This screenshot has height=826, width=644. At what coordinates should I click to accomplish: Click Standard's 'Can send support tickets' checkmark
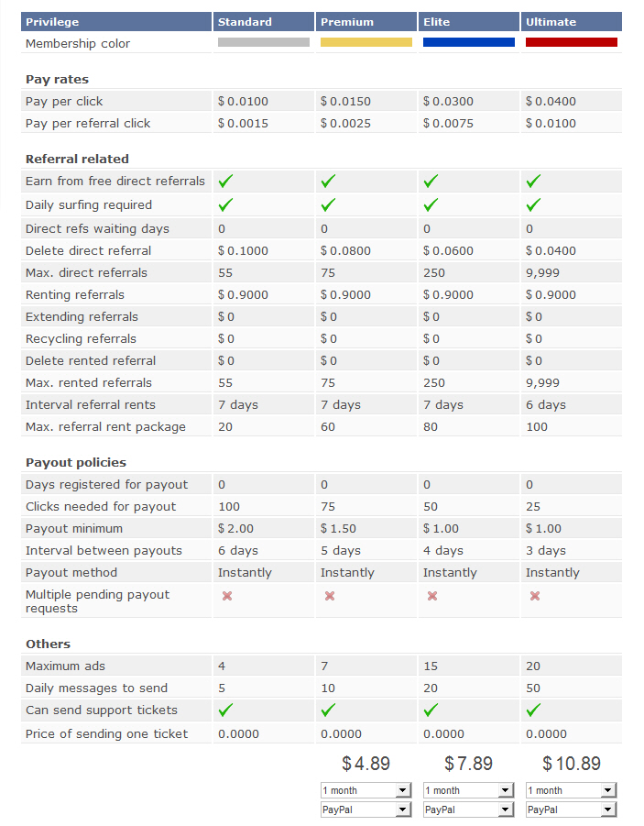pos(226,710)
